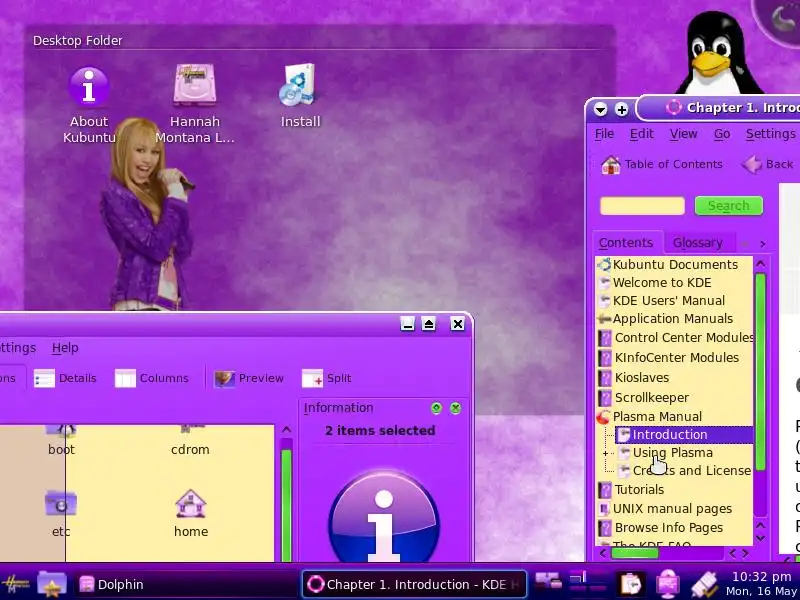Click the Search button in help center
The width and height of the screenshot is (800, 600).
pos(729,206)
